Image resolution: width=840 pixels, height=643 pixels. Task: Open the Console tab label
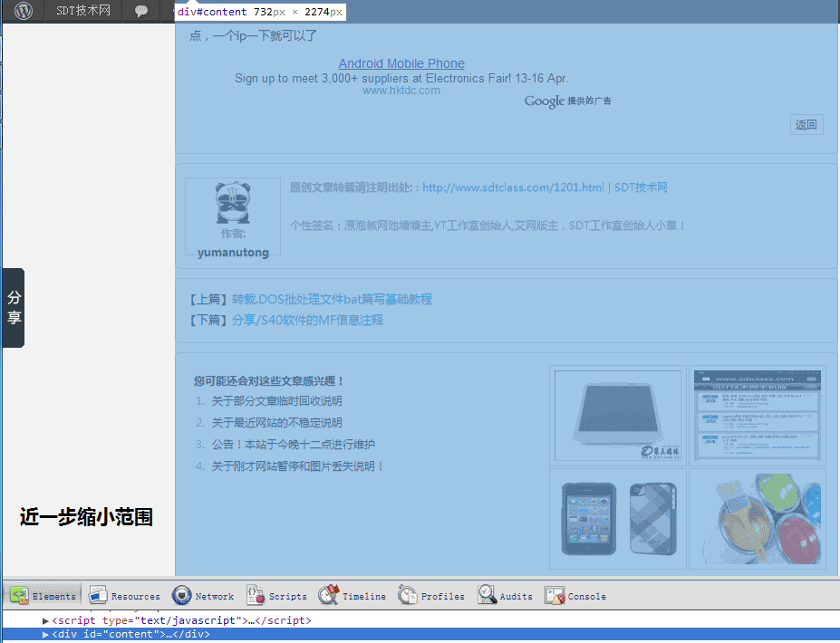pos(587,597)
